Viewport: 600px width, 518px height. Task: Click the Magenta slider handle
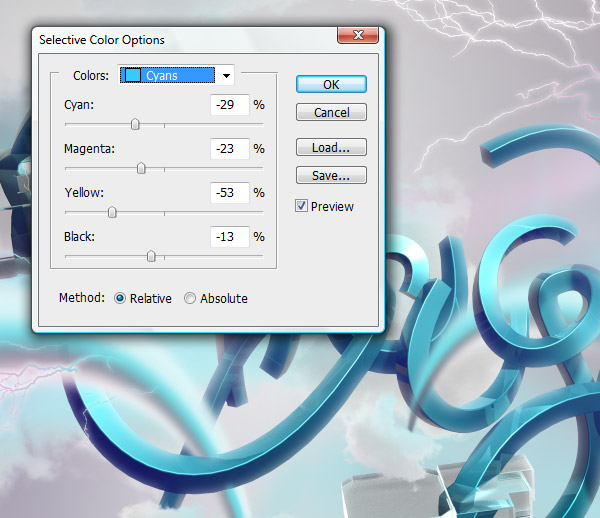141,168
